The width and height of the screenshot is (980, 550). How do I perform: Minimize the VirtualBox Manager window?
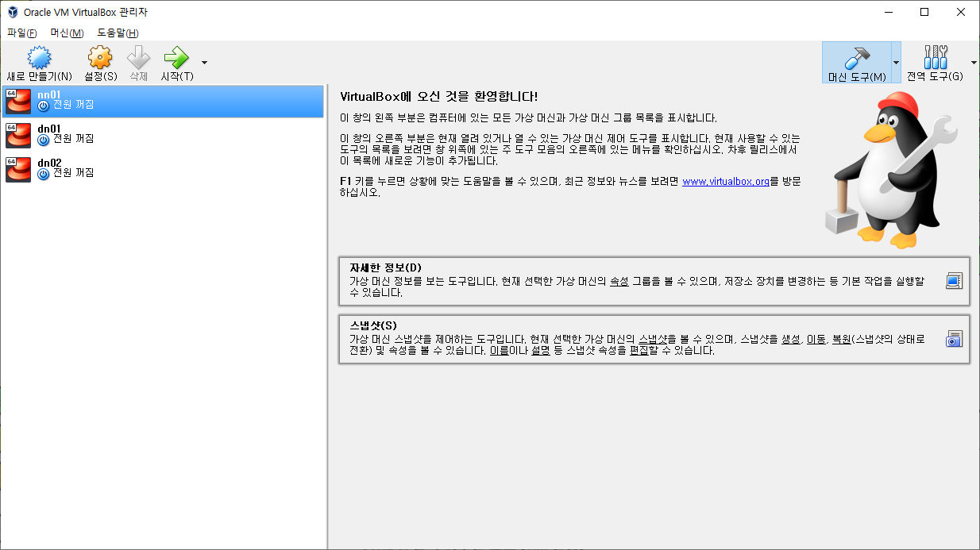pos(888,12)
